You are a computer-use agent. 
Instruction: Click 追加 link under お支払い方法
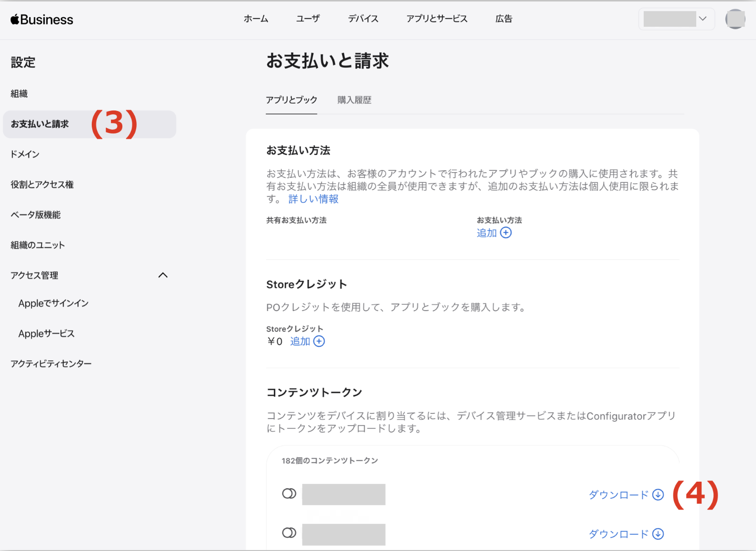(487, 233)
